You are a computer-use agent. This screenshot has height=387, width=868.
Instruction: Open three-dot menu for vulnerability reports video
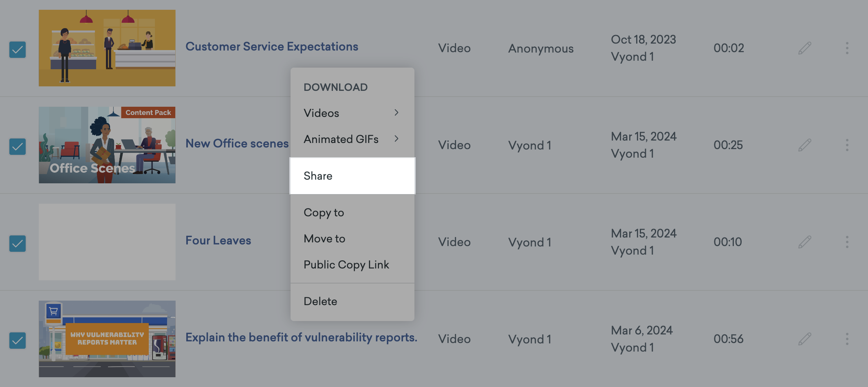click(847, 339)
